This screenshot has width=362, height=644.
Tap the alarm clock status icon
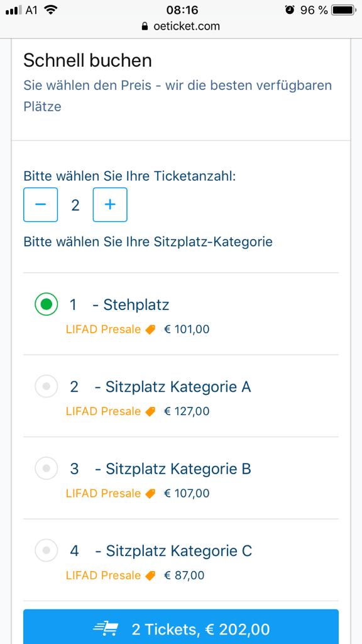(290, 10)
